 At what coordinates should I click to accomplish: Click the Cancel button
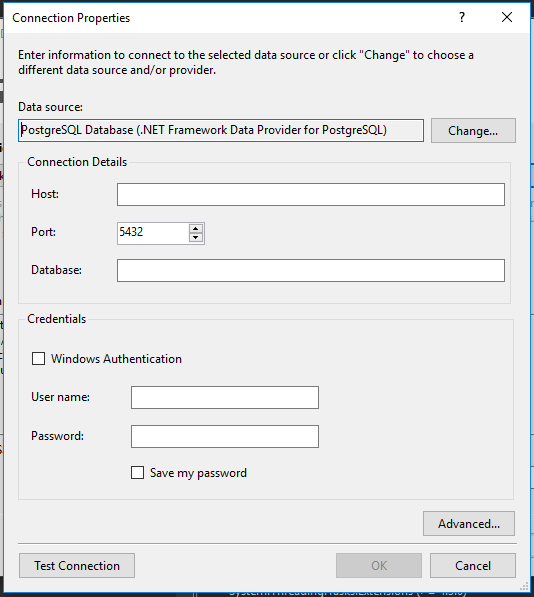[x=473, y=565]
